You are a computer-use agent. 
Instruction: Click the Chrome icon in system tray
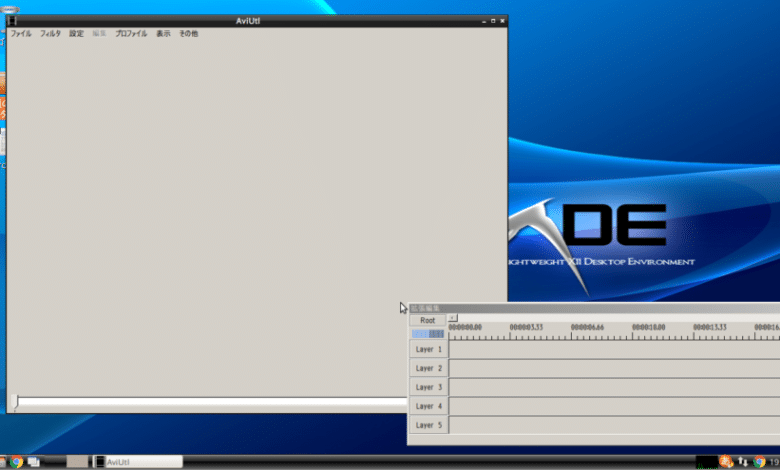[x=759, y=462]
